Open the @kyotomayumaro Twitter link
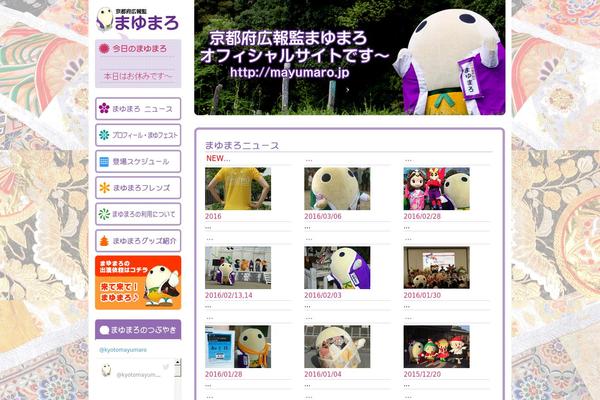 (x=123, y=350)
